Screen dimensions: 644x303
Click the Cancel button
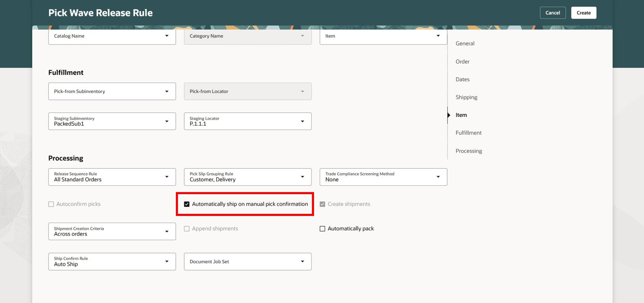tap(553, 13)
